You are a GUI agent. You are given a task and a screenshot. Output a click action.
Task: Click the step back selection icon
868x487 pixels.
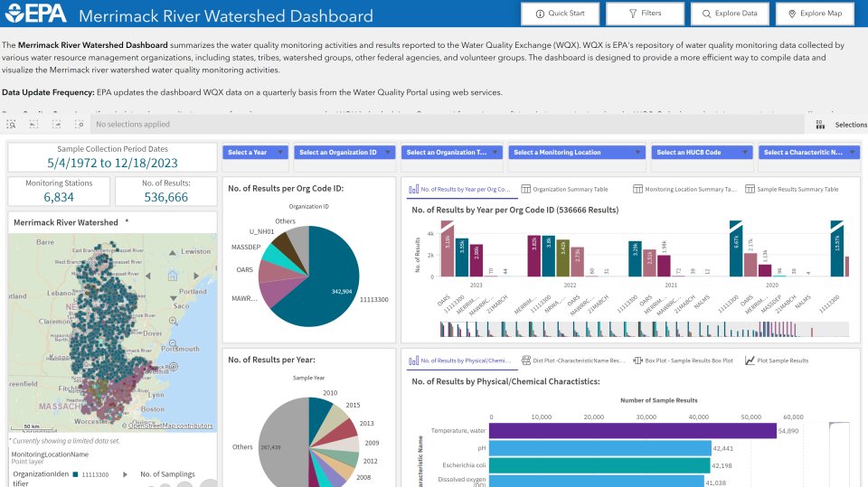point(35,125)
